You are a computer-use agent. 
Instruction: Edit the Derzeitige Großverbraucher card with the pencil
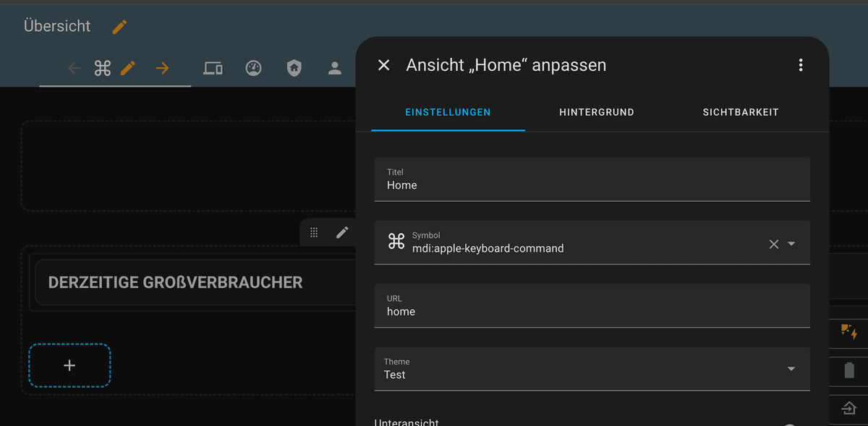(x=342, y=231)
